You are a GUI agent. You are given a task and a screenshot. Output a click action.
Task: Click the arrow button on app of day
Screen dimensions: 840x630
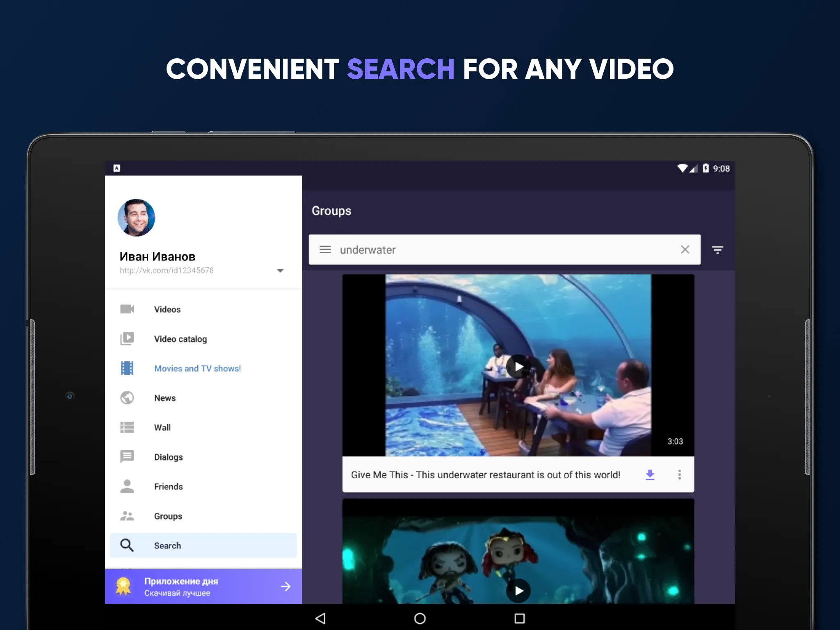point(284,586)
